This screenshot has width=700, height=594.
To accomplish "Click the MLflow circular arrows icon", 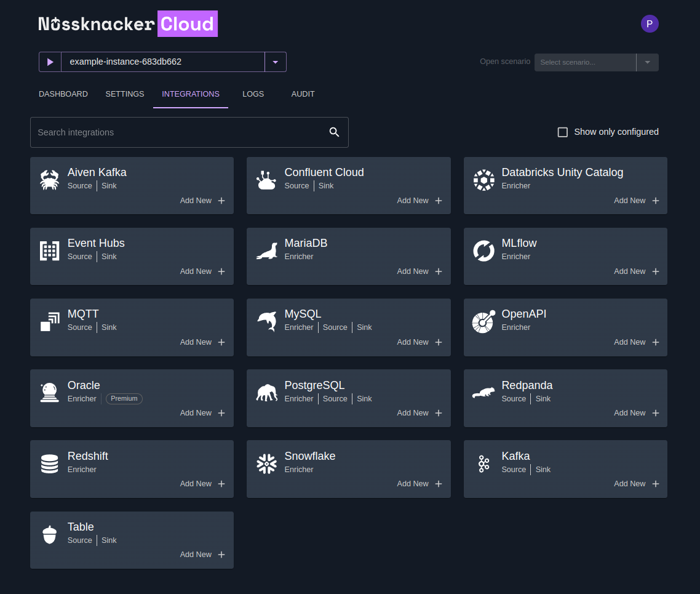I will point(483,251).
